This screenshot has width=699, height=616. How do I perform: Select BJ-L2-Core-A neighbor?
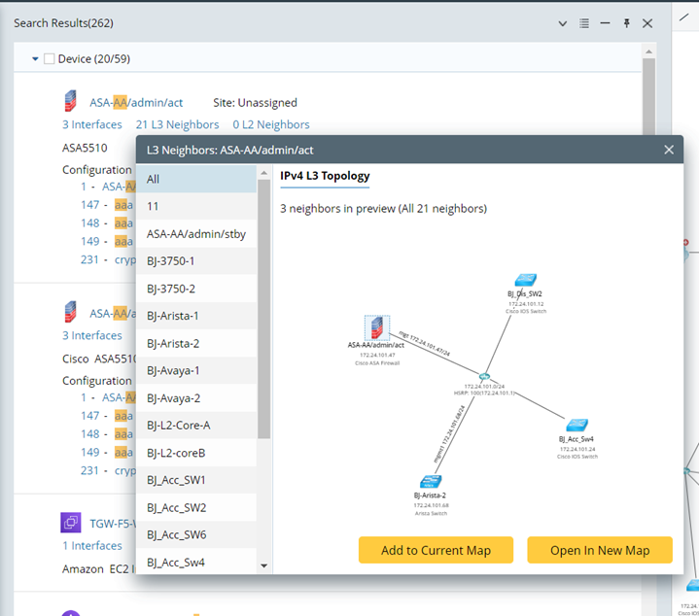coord(196,426)
